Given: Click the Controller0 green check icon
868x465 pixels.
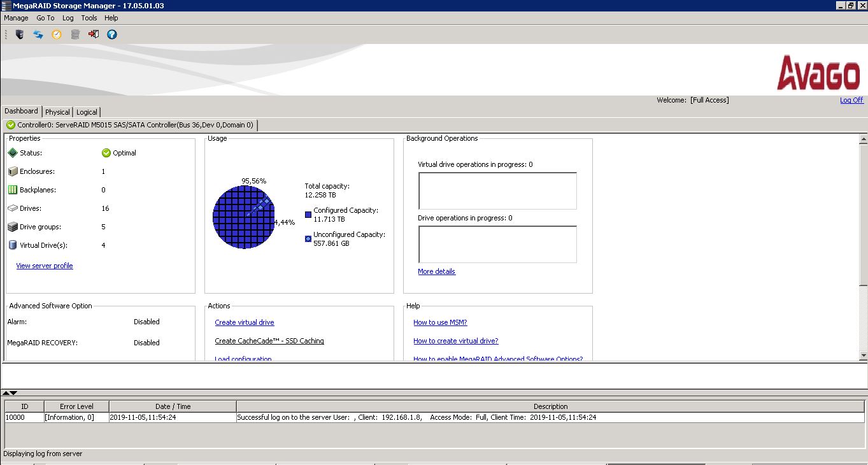Looking at the screenshot, I should click(10, 125).
